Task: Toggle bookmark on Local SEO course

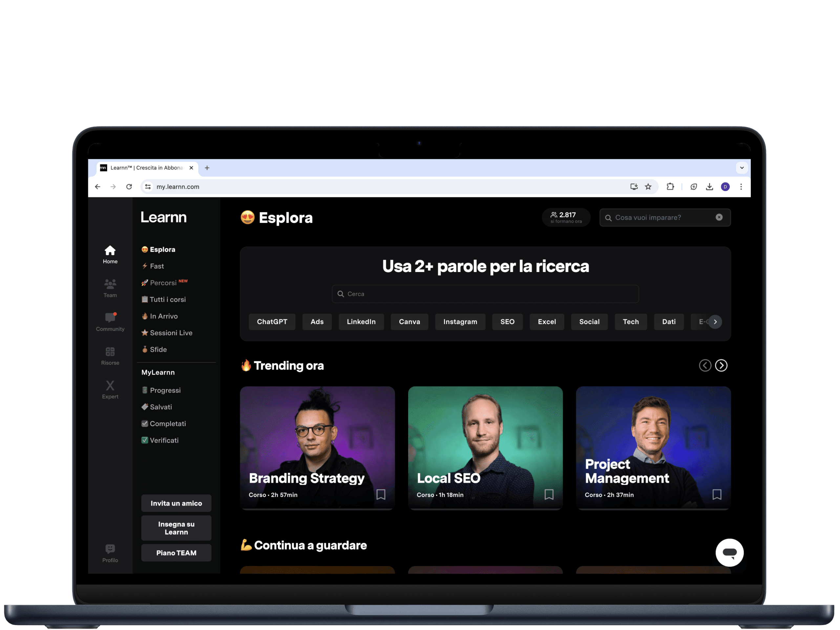Action: pos(549,494)
